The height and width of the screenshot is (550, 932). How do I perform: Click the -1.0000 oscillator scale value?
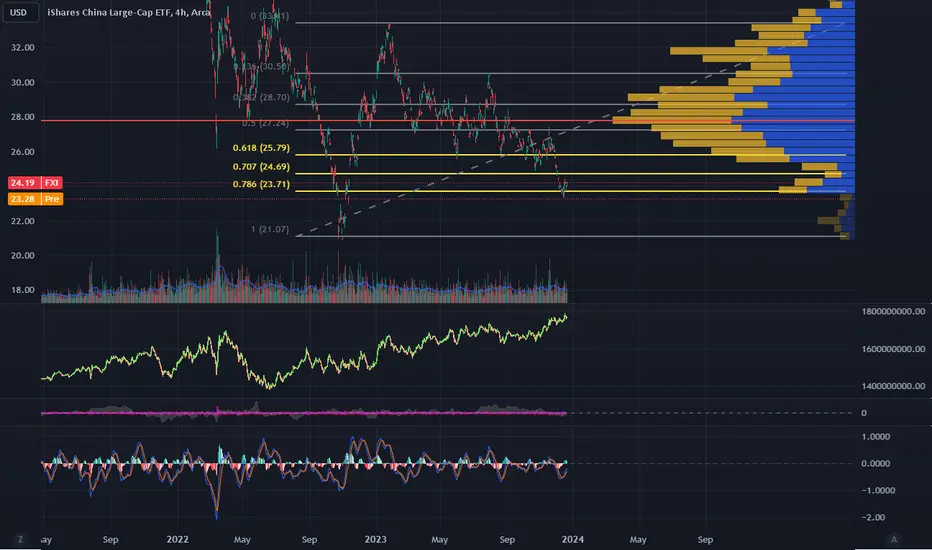coord(878,491)
